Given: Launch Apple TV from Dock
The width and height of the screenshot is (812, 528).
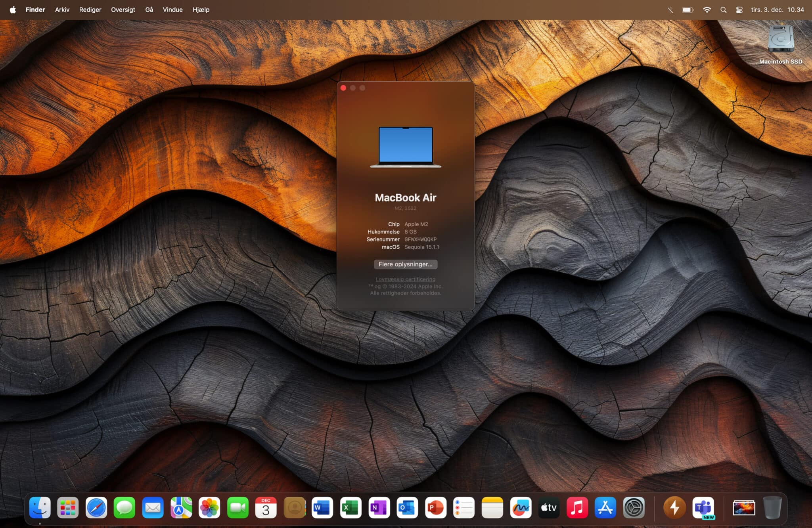Looking at the screenshot, I should click(x=549, y=507).
